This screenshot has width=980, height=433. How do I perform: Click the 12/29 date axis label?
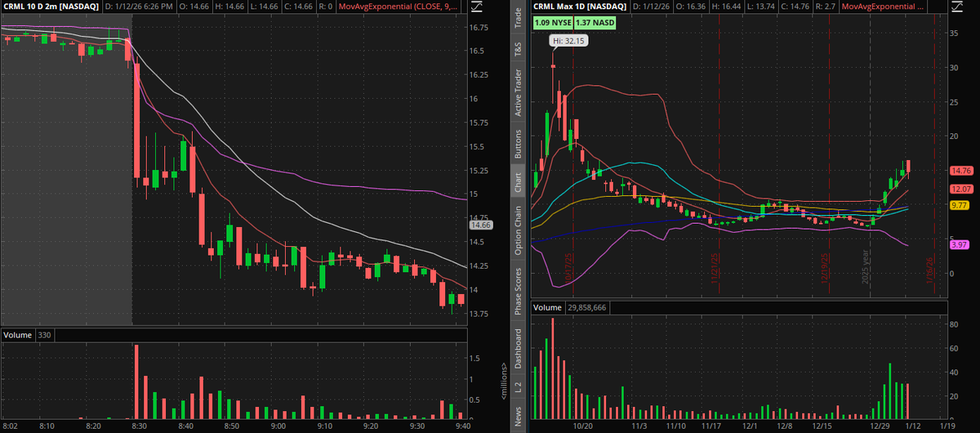881,426
